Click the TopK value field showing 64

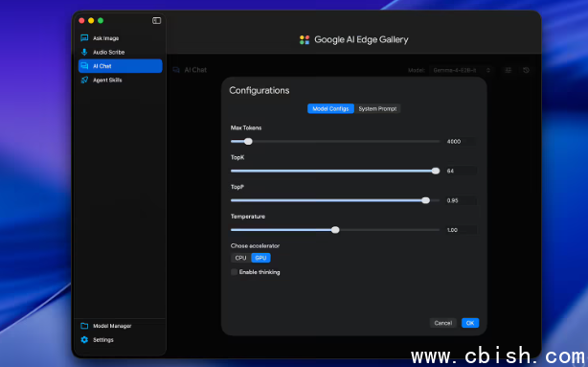tap(461, 171)
